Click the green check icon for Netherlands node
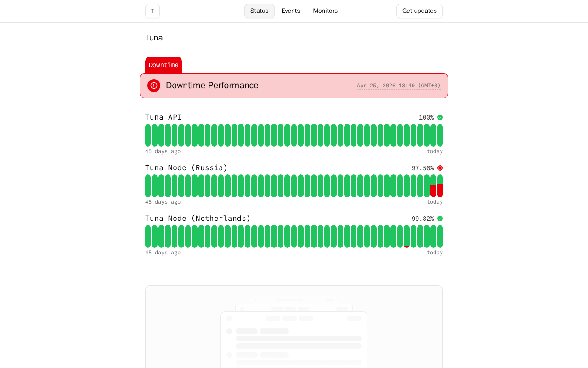The height and width of the screenshot is (368, 588). pos(440,218)
